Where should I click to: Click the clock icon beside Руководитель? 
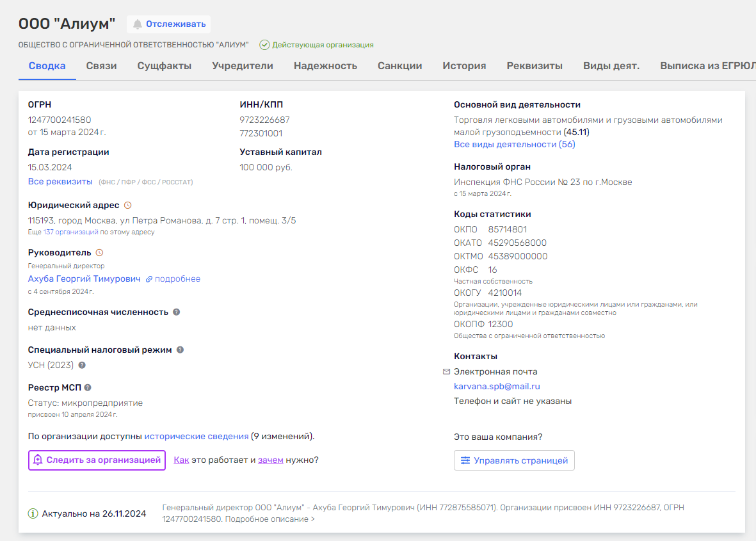(99, 253)
